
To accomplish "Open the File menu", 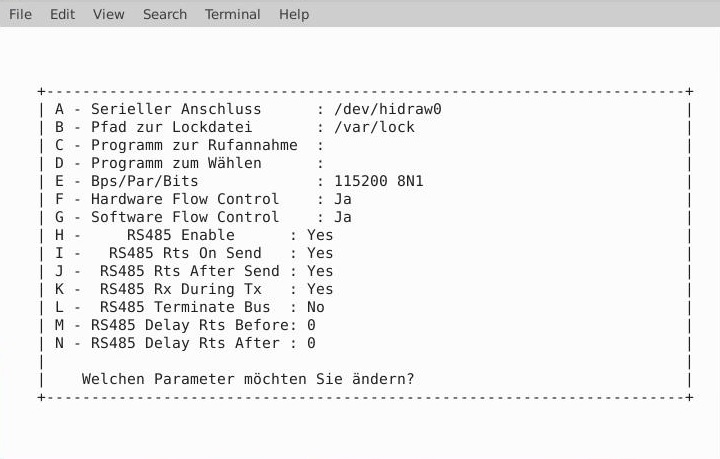I will [20, 14].
